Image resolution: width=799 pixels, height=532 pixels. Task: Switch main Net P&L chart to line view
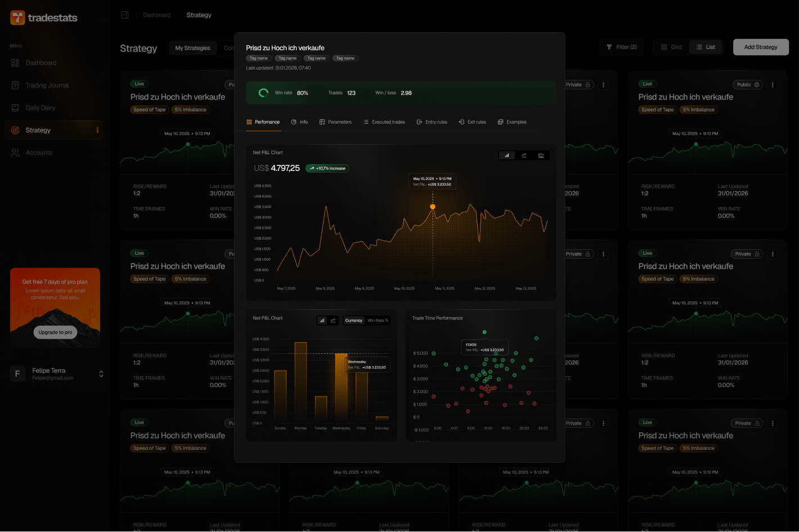click(x=524, y=156)
